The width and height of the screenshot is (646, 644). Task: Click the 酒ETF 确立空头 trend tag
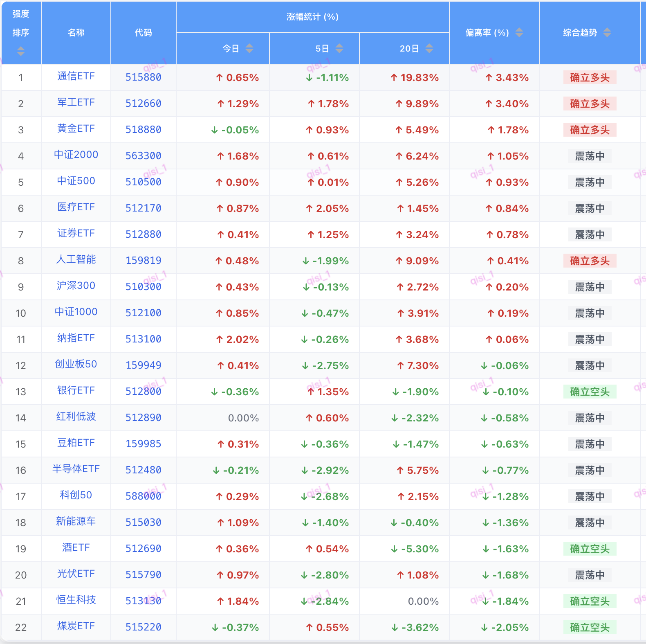click(590, 549)
